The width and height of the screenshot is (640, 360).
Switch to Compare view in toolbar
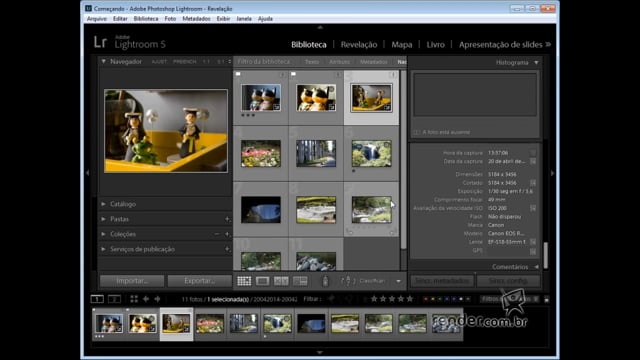point(281,281)
